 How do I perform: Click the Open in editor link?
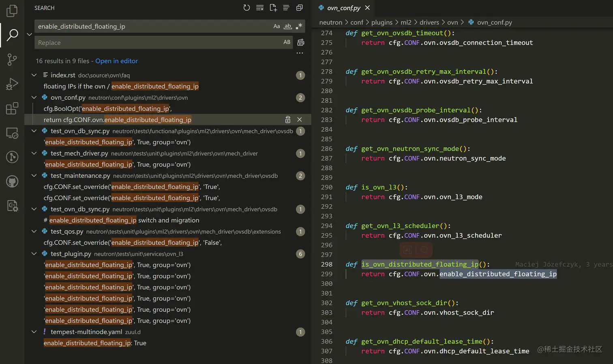[x=116, y=61]
